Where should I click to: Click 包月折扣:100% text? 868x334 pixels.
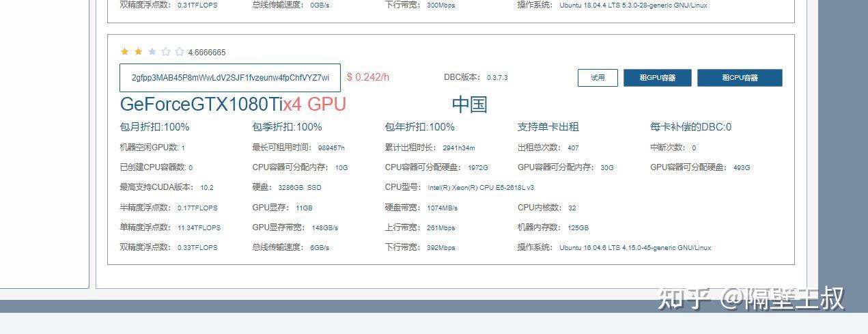point(154,127)
